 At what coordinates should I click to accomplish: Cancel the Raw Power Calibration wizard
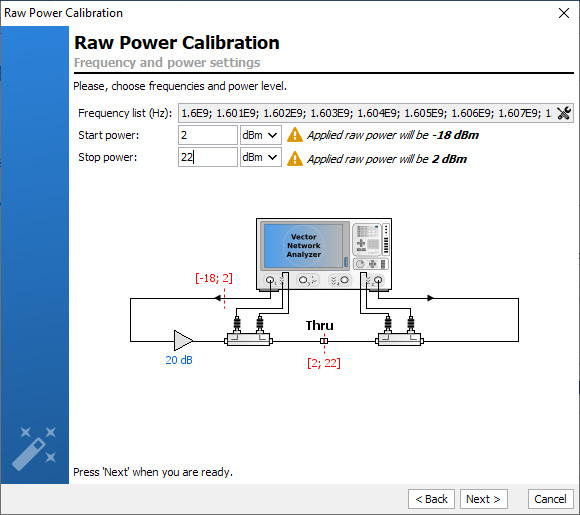pos(550,499)
